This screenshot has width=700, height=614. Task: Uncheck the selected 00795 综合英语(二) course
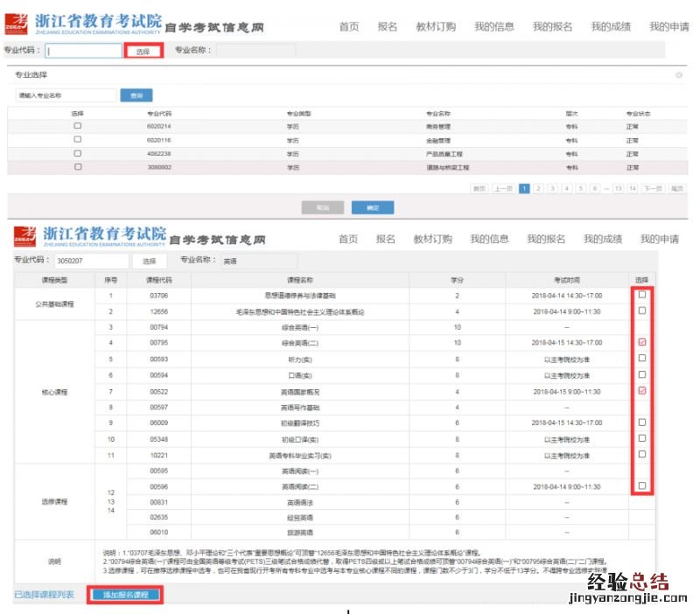(x=642, y=342)
